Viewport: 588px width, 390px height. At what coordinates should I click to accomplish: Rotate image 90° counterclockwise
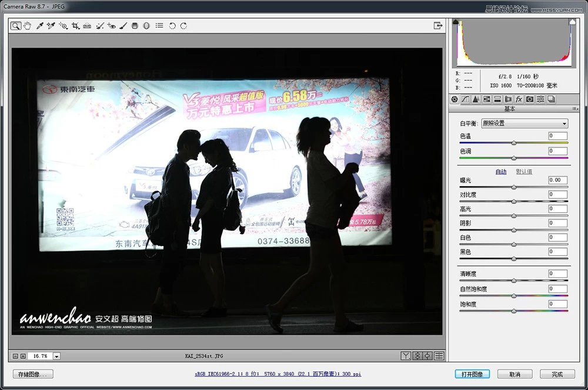point(172,26)
